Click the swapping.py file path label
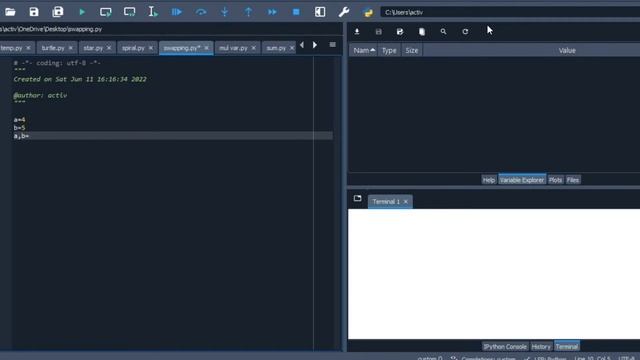Screen dimensions: 640x360 coord(51,29)
